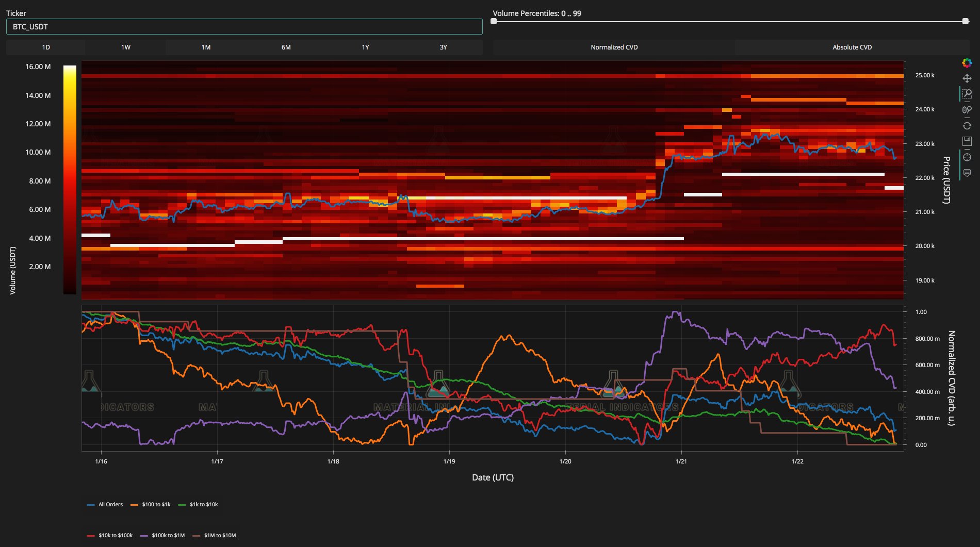Focus the BTC_USDT ticker input field
The width and height of the screenshot is (980, 547).
pos(244,27)
